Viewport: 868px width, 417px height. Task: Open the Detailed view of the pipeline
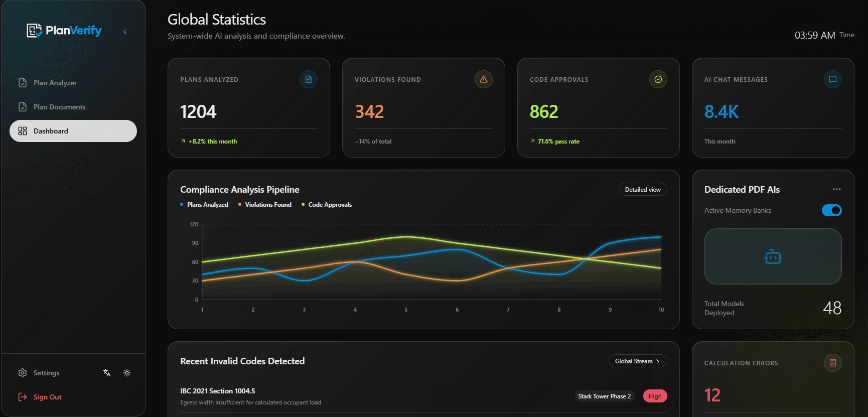point(643,190)
